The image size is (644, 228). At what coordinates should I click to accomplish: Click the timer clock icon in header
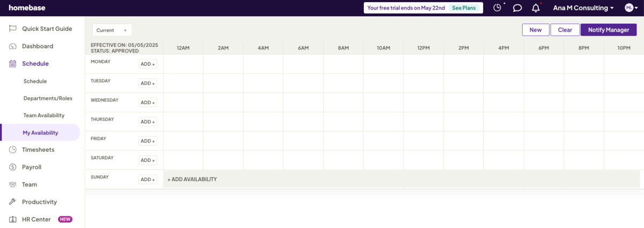pos(497,8)
